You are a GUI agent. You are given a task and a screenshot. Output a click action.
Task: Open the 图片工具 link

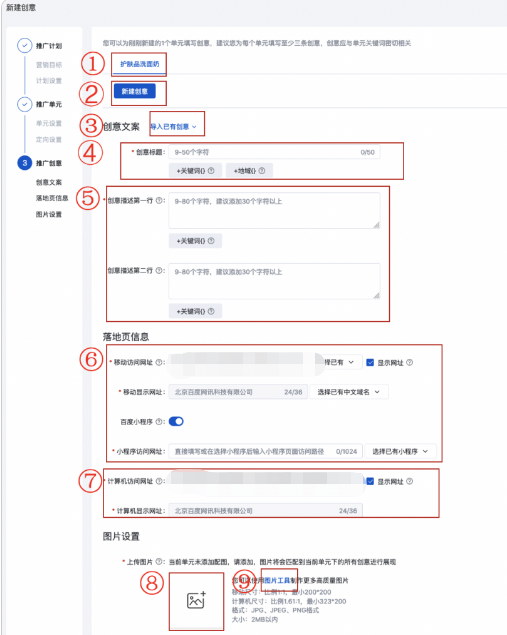(277, 580)
